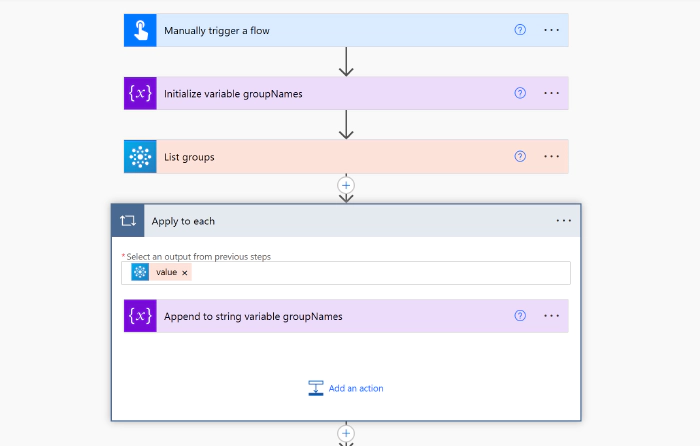Open the Apply to each ellipsis menu
The width and height of the screenshot is (700, 446).
click(x=563, y=221)
